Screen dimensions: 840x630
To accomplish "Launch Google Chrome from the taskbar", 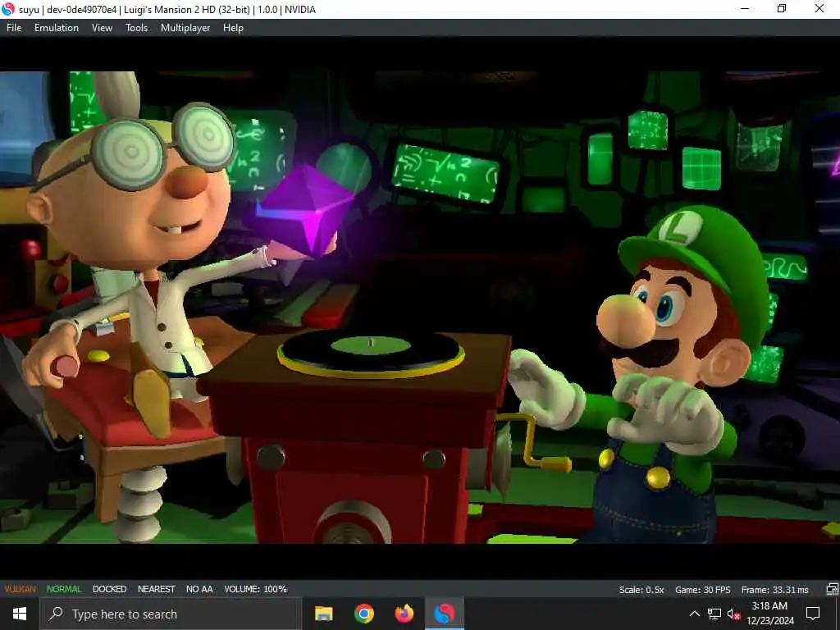I will (363, 614).
